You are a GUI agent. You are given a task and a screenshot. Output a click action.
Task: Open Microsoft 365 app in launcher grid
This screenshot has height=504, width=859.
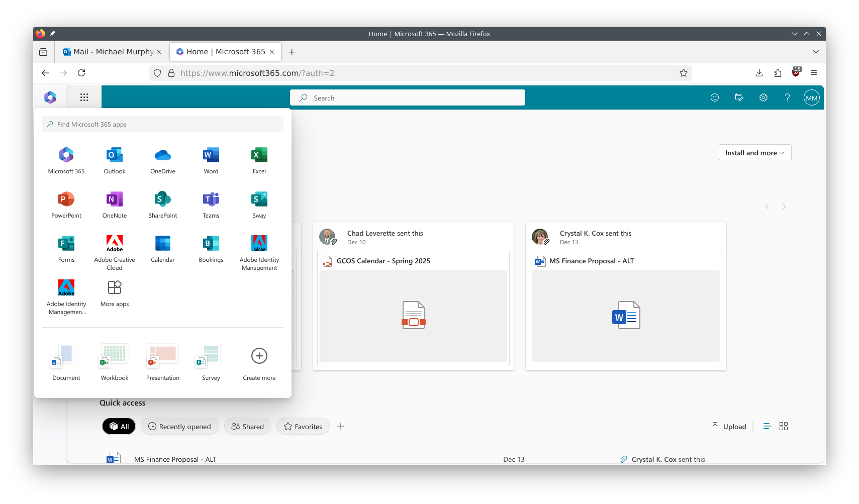66,161
